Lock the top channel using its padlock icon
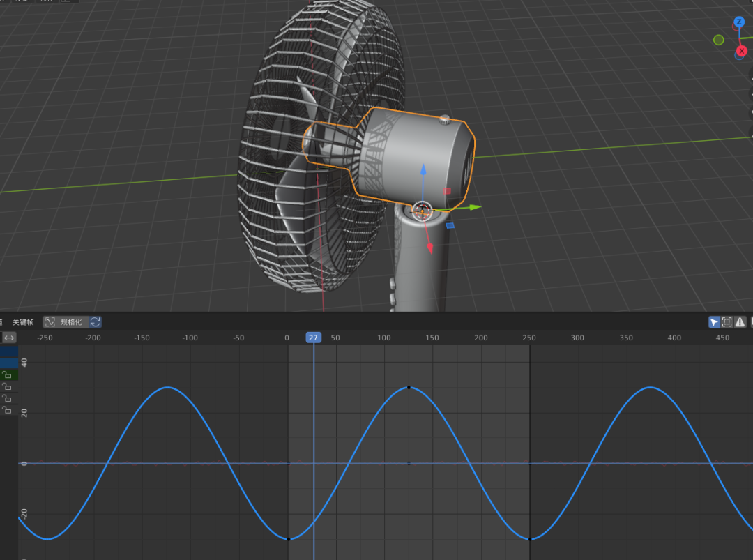753x560 pixels. pos(6,374)
